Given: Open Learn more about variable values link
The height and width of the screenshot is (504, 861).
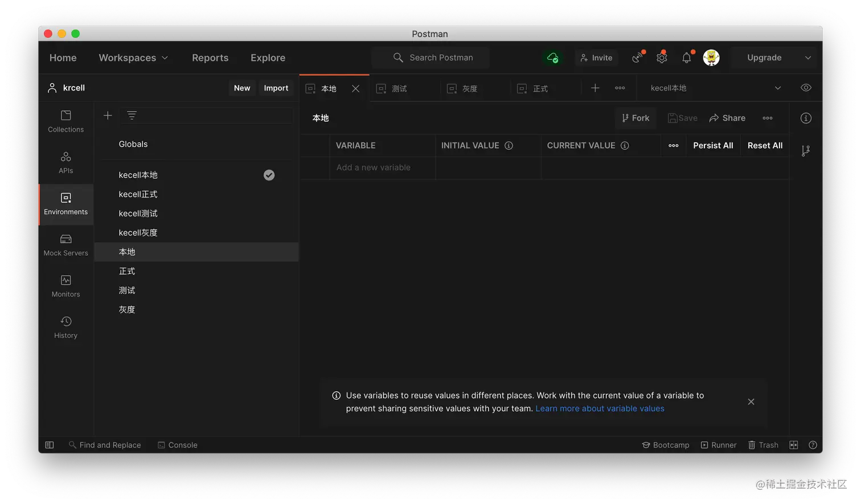Looking at the screenshot, I should 600,408.
